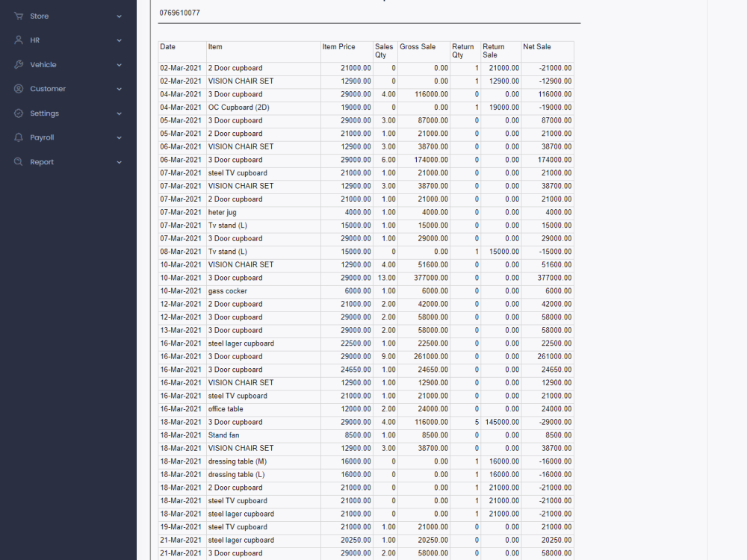Select the Report magnifier icon
The image size is (747, 560).
point(19,161)
